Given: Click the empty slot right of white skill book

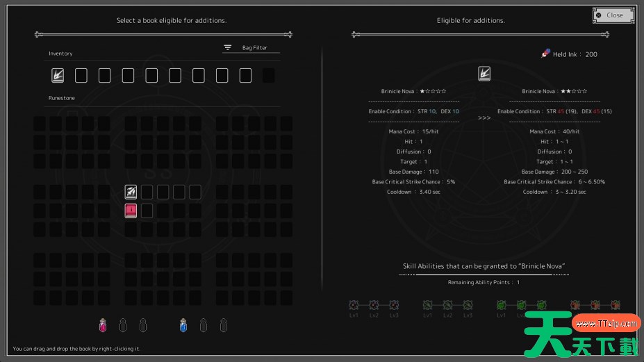Looking at the screenshot, I should point(147,192).
